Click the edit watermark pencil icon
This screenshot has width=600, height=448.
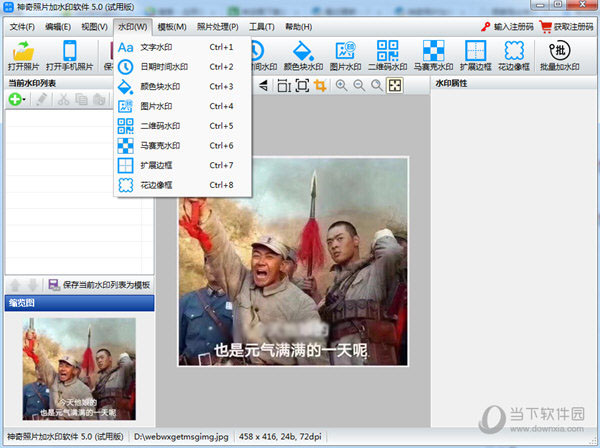coord(41,99)
